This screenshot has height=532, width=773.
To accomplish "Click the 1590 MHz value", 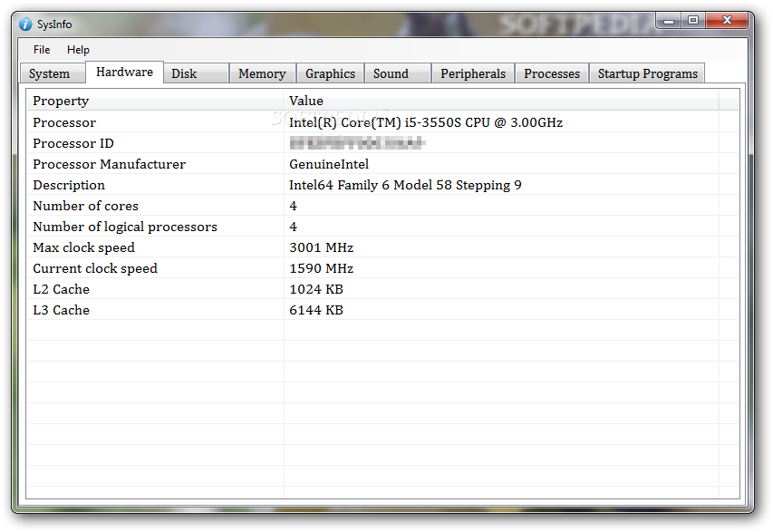I will (x=322, y=268).
